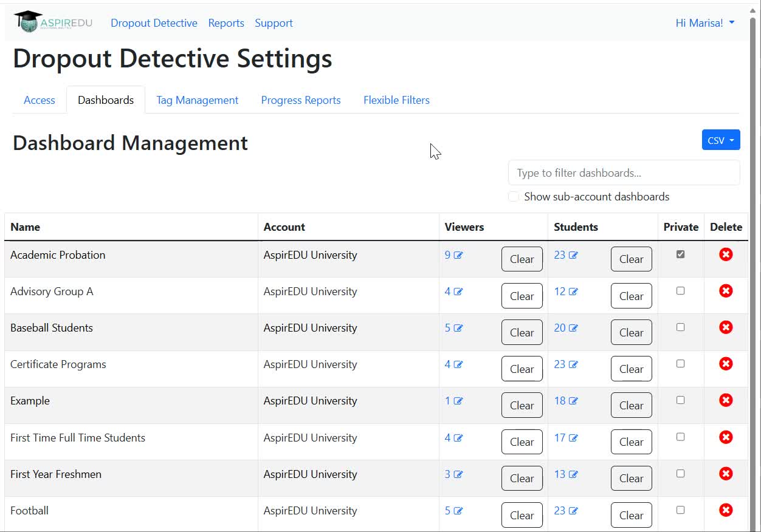Open Support in the navbar
This screenshot has height=532, width=761.
274,23
